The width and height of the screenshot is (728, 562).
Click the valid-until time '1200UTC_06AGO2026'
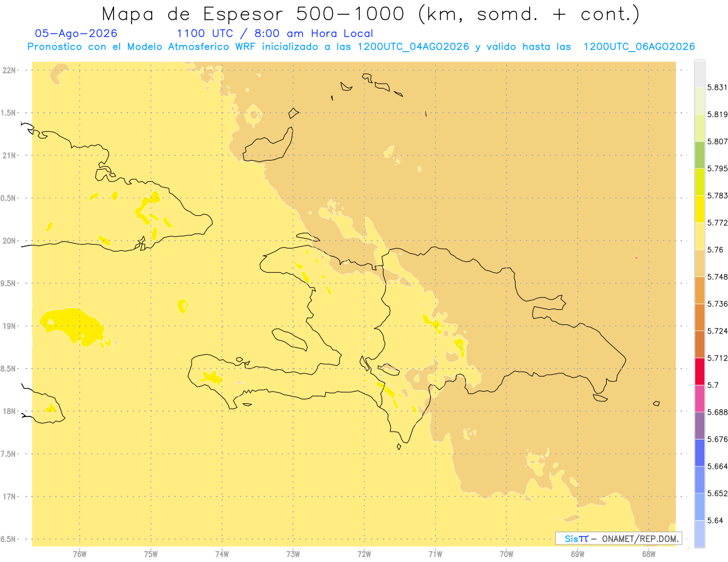point(639,47)
